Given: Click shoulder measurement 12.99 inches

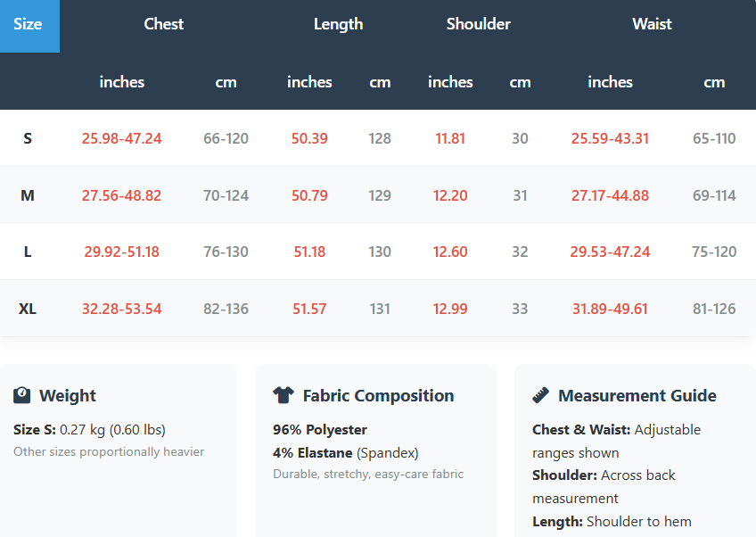Looking at the screenshot, I should 450,309.
